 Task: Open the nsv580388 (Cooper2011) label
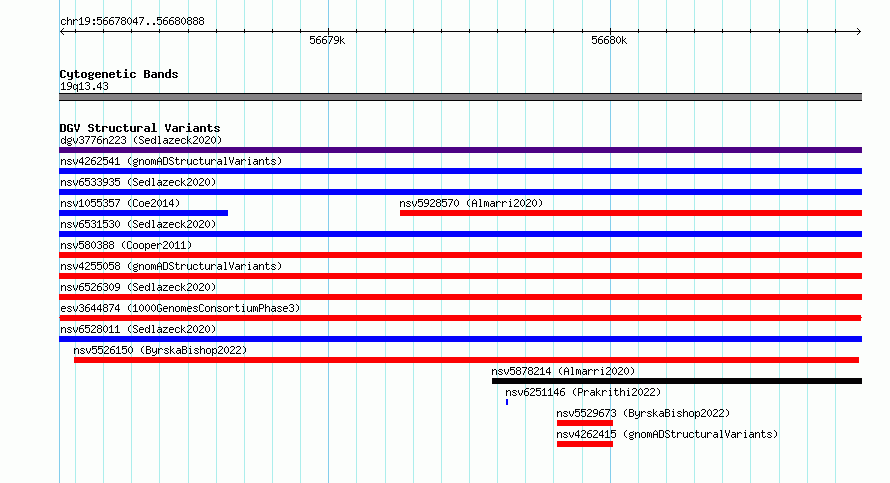(x=126, y=245)
